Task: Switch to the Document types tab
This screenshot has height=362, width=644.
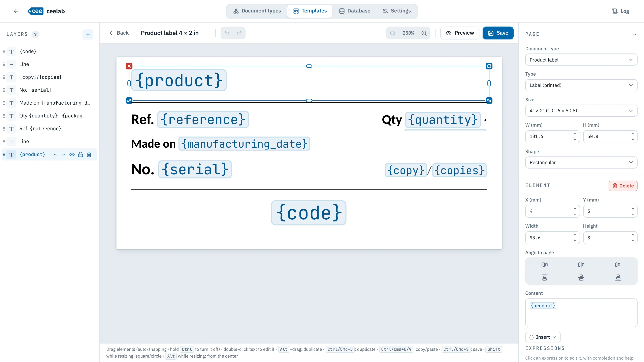Action: click(x=257, y=11)
